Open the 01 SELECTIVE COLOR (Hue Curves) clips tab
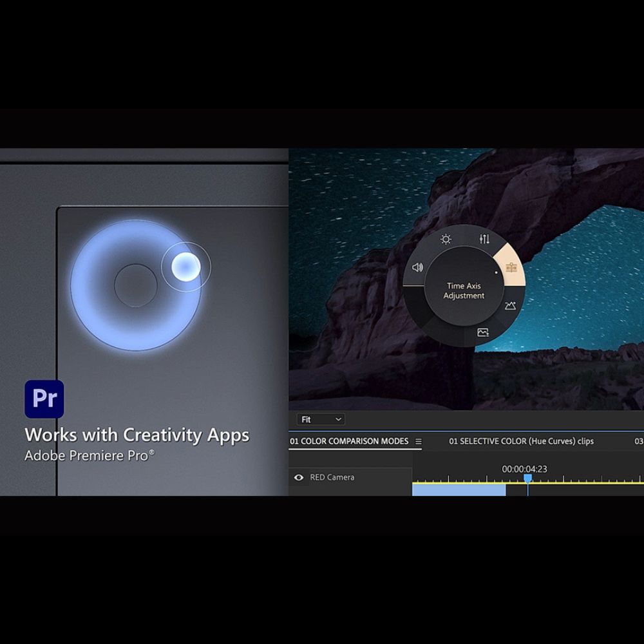Image resolution: width=644 pixels, height=644 pixels. [521, 442]
